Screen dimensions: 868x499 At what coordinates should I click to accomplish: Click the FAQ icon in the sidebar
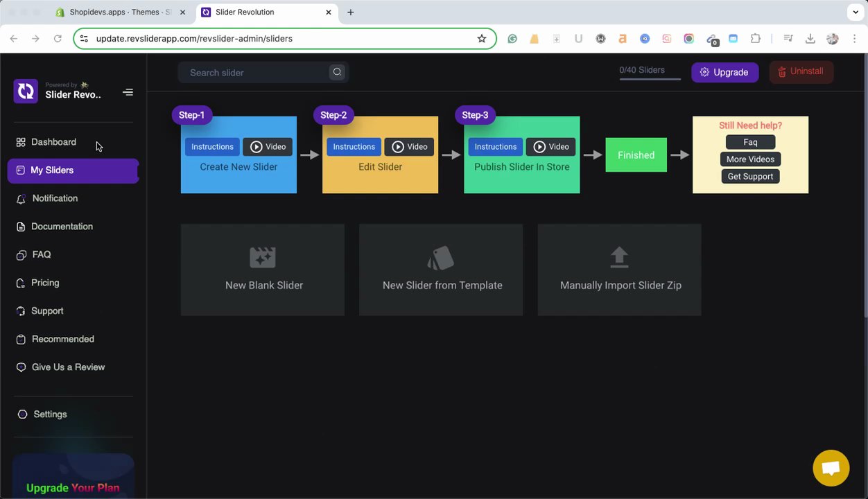tap(21, 255)
